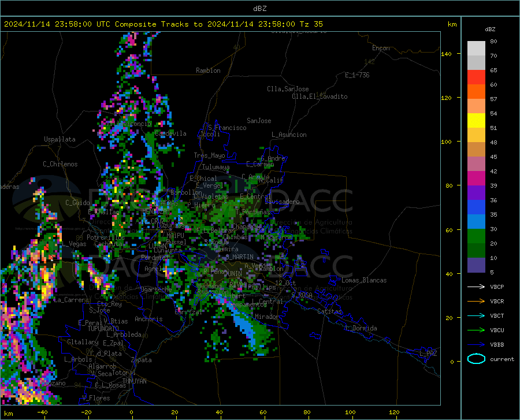
Task: Select the purple 36–39 dBZ legend swatch
Action: (x=476, y=193)
